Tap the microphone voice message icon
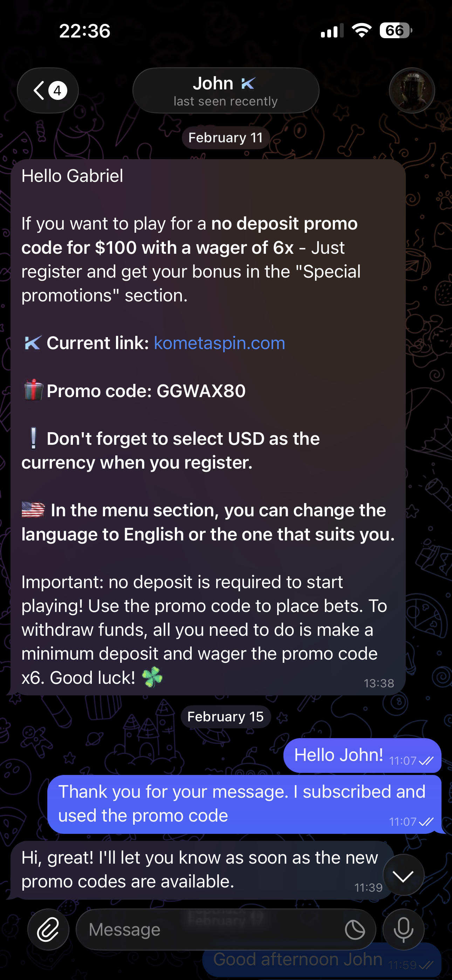Image resolution: width=452 pixels, height=980 pixels. pyautogui.click(x=403, y=930)
